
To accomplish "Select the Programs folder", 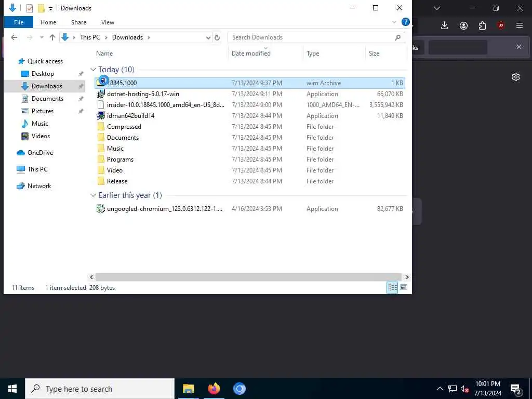I will coord(249,159).
